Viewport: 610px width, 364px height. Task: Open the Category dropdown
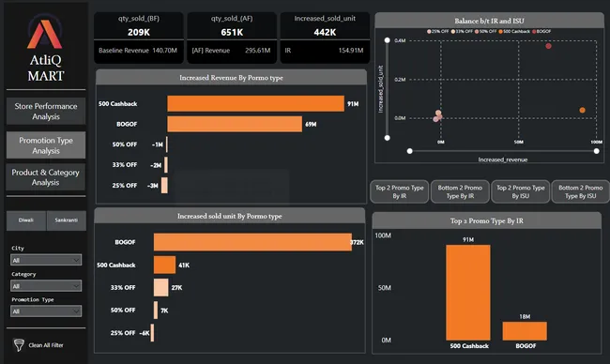pos(46,286)
